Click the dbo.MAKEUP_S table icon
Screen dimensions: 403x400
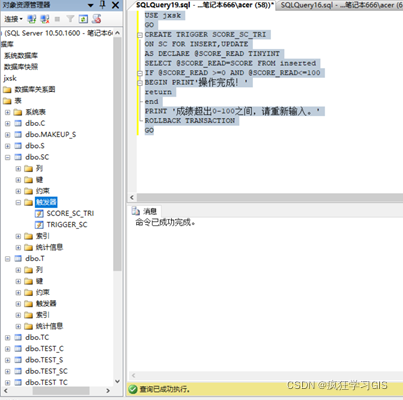tap(18, 135)
